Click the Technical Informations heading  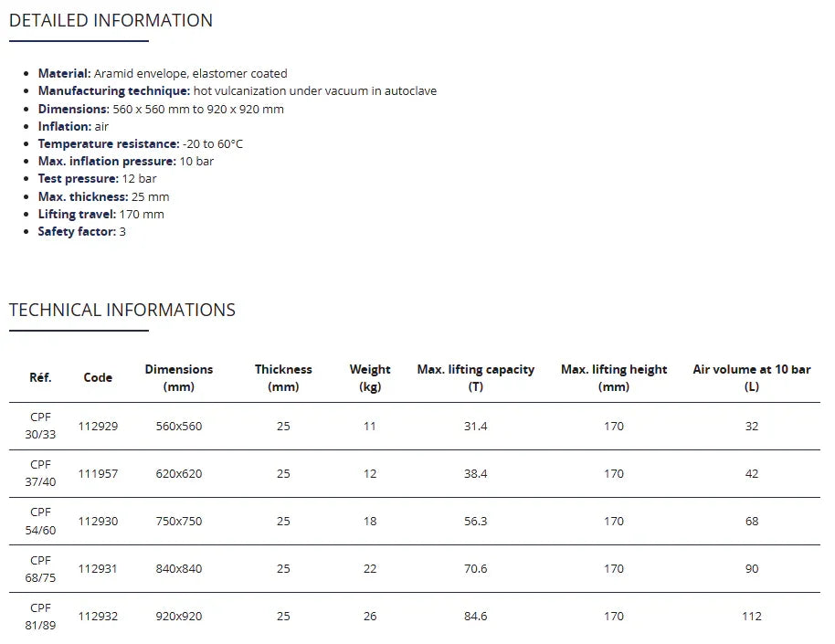pyautogui.click(x=122, y=310)
